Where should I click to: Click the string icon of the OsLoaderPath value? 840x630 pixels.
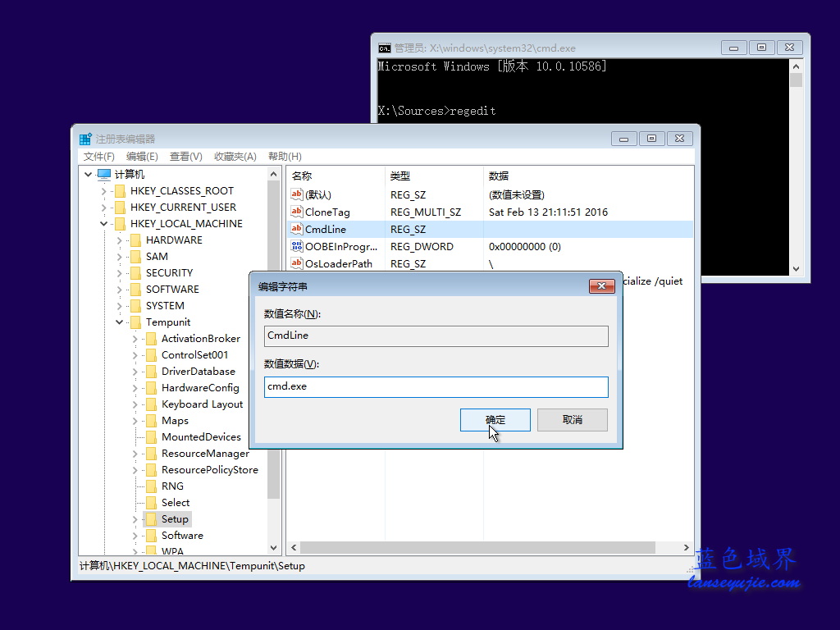coord(297,263)
